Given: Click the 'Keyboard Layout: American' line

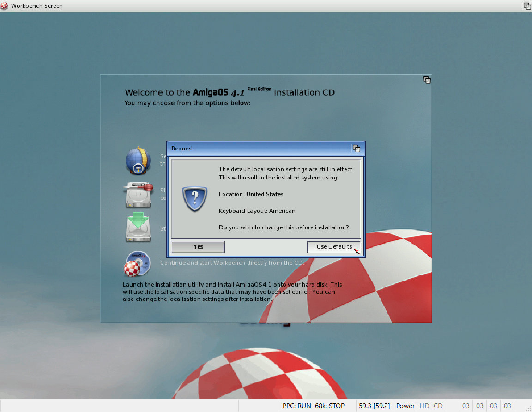Looking at the screenshot, I should (257, 210).
